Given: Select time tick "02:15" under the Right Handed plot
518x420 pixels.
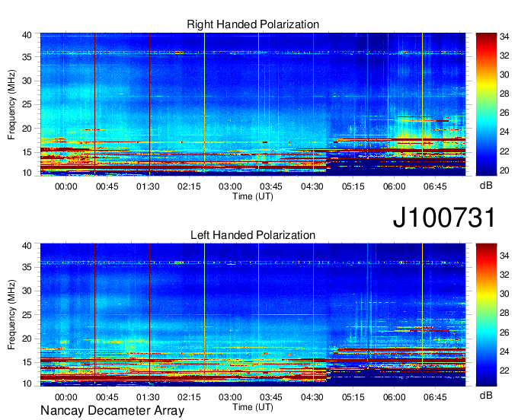Looking at the screenshot, I should coord(189,186).
